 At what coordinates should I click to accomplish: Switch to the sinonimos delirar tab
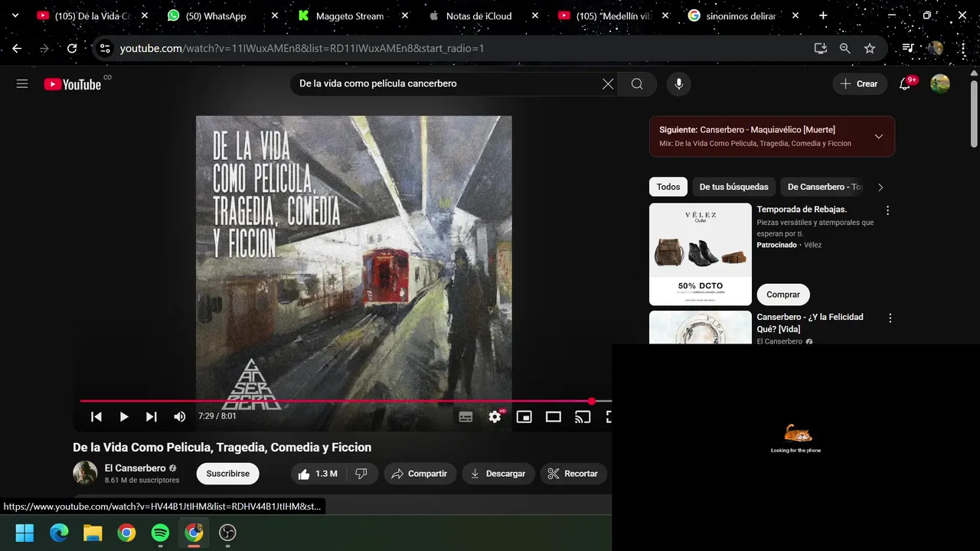741,15
